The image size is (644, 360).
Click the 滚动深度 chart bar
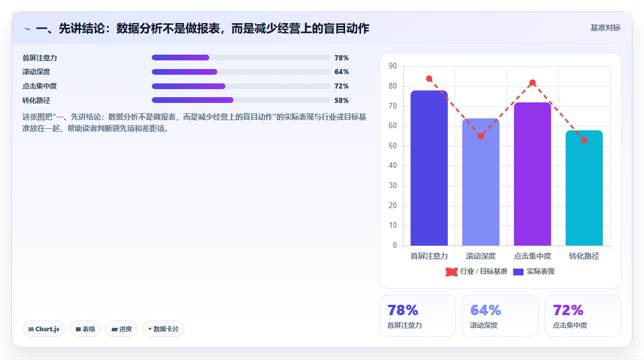(481, 182)
